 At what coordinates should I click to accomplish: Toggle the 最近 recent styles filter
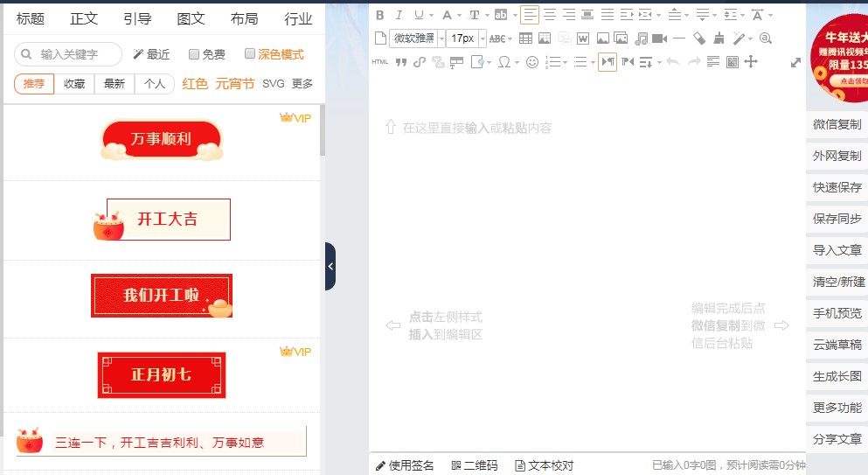tap(152, 54)
